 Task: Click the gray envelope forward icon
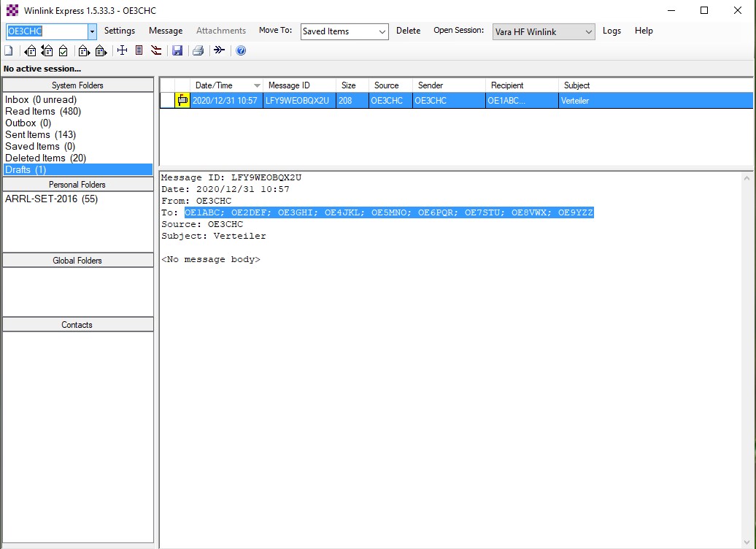pos(101,50)
